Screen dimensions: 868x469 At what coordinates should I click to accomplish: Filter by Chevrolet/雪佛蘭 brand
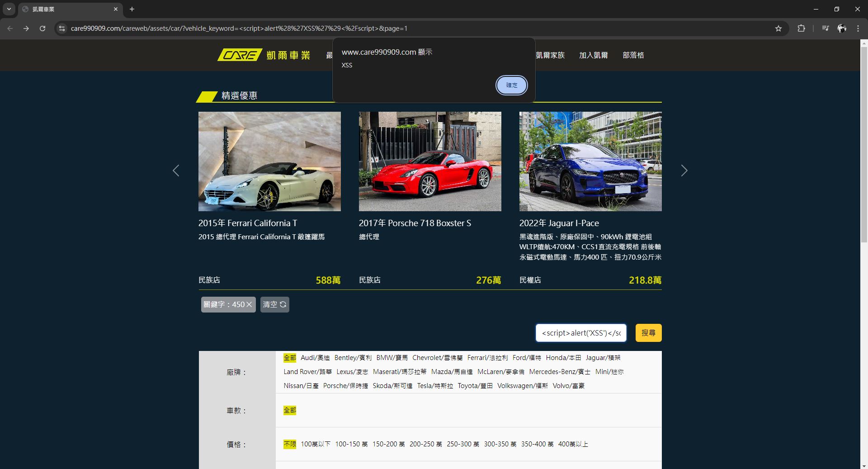click(438, 358)
